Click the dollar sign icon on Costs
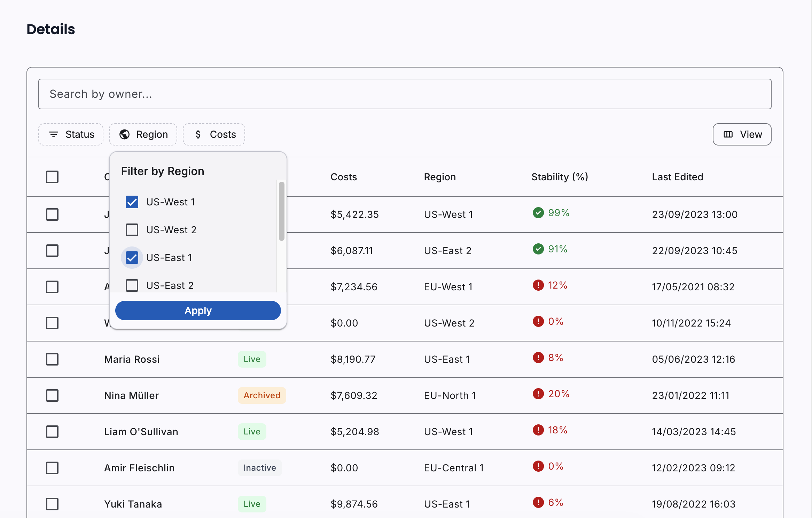 coord(198,134)
